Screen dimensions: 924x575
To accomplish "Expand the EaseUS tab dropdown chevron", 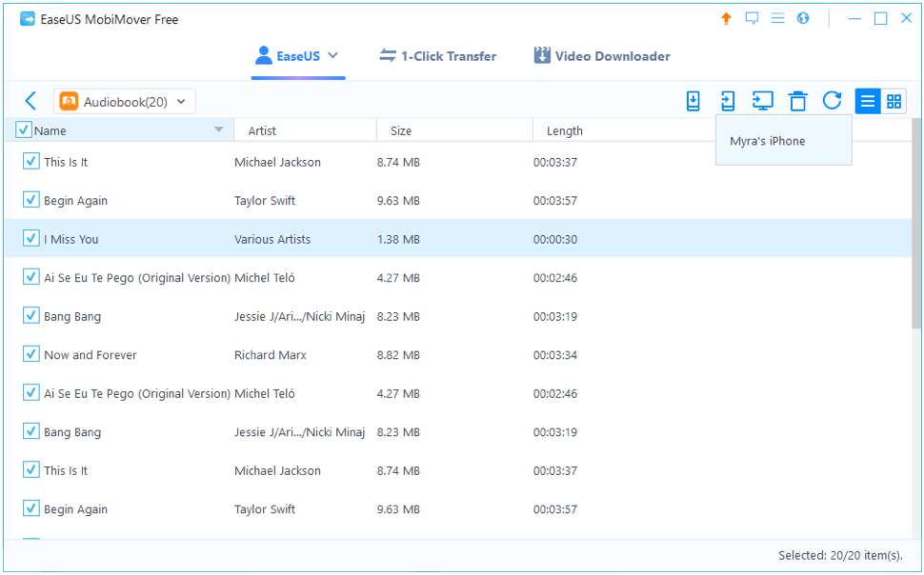I will [333, 55].
